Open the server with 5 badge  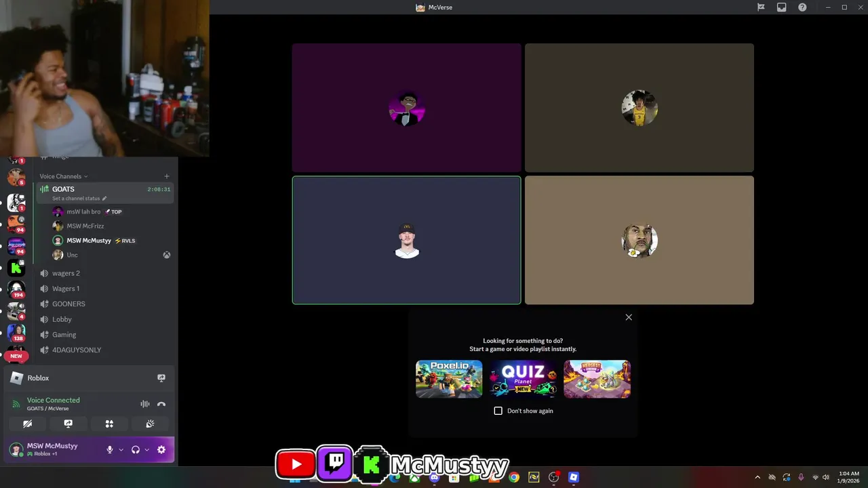pos(16,178)
